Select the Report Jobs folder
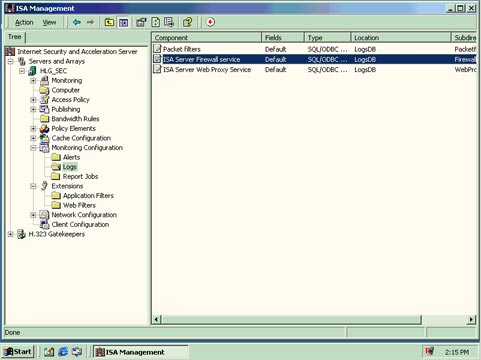This screenshot has height=360, width=481. point(75,176)
